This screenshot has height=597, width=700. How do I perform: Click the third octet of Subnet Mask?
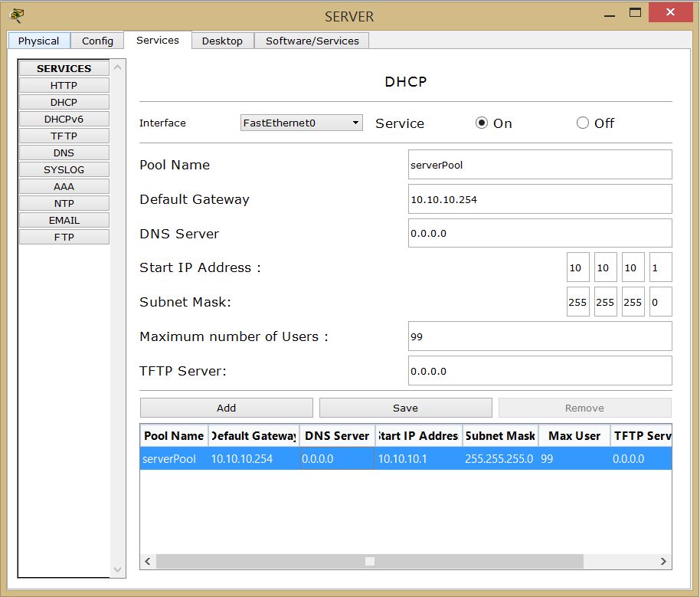633,302
